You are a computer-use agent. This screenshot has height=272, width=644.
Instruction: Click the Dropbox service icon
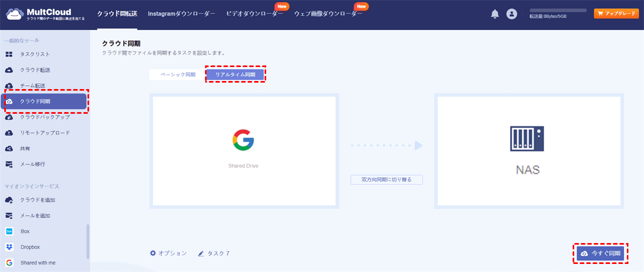pos(9,247)
